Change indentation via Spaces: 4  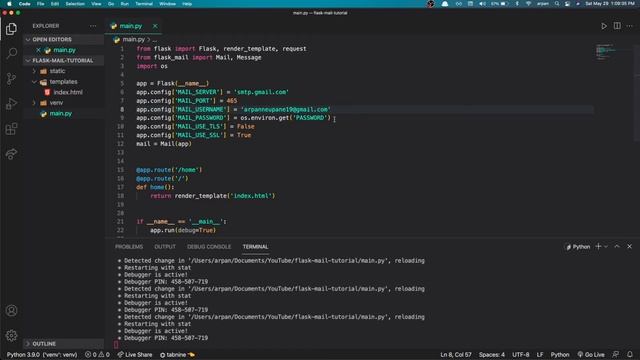[x=492, y=355]
